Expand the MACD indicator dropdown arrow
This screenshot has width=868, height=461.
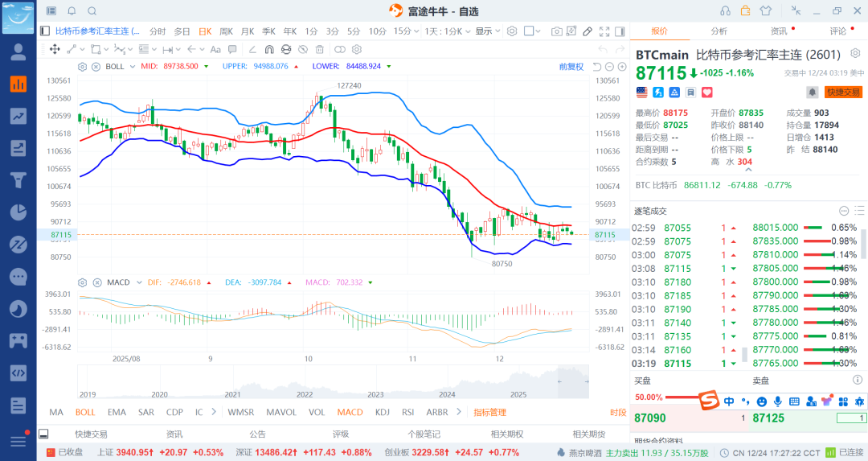[x=137, y=282]
